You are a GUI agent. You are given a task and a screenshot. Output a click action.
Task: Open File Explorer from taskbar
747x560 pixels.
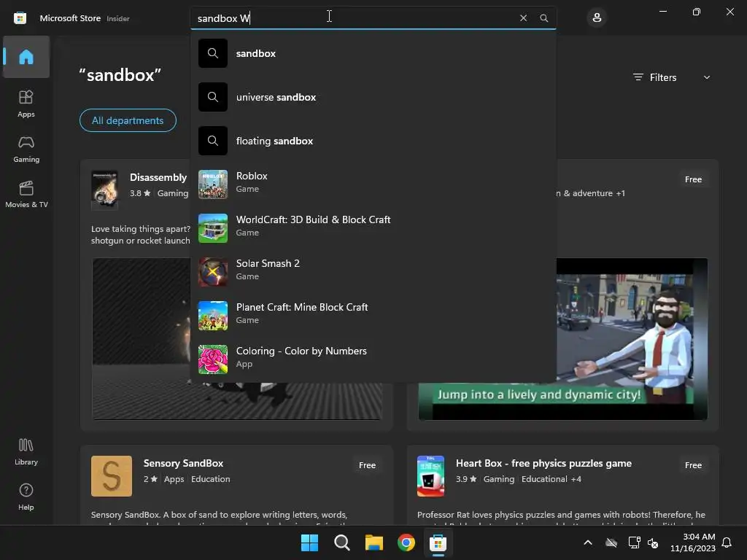point(374,542)
